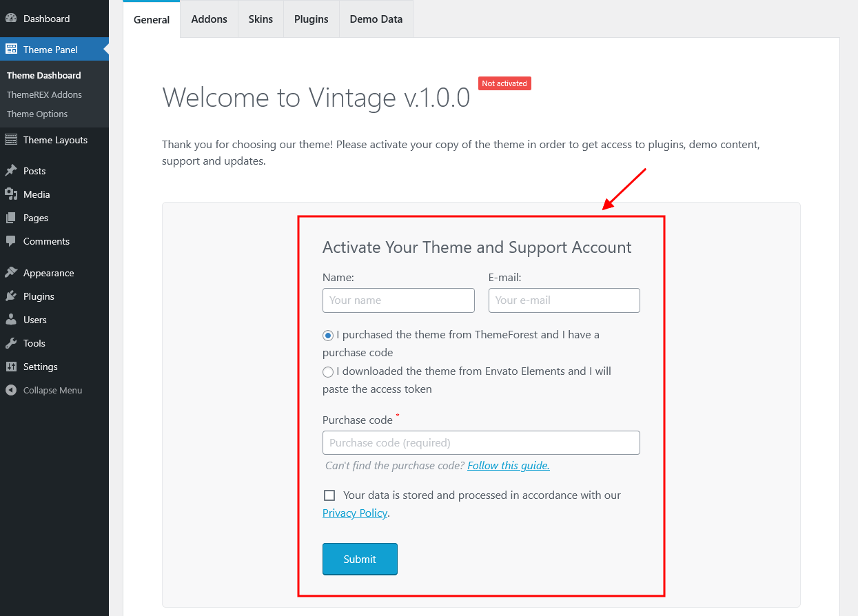
Task: Open the Demo Data tab
Action: pyautogui.click(x=376, y=19)
